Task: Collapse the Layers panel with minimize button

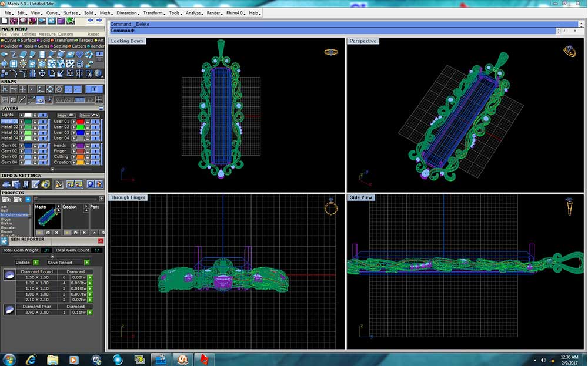Action: pyautogui.click(x=101, y=108)
